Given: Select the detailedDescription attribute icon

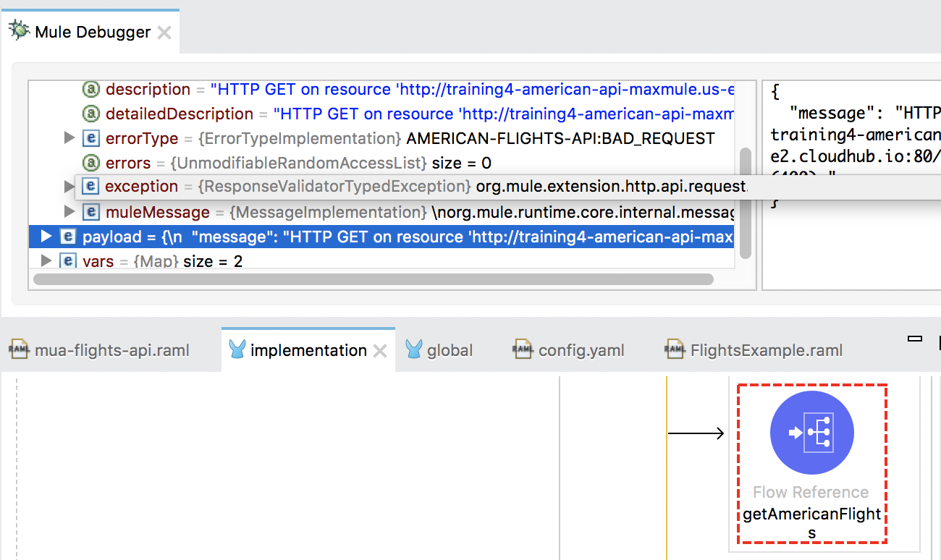Looking at the screenshot, I should point(90,114).
